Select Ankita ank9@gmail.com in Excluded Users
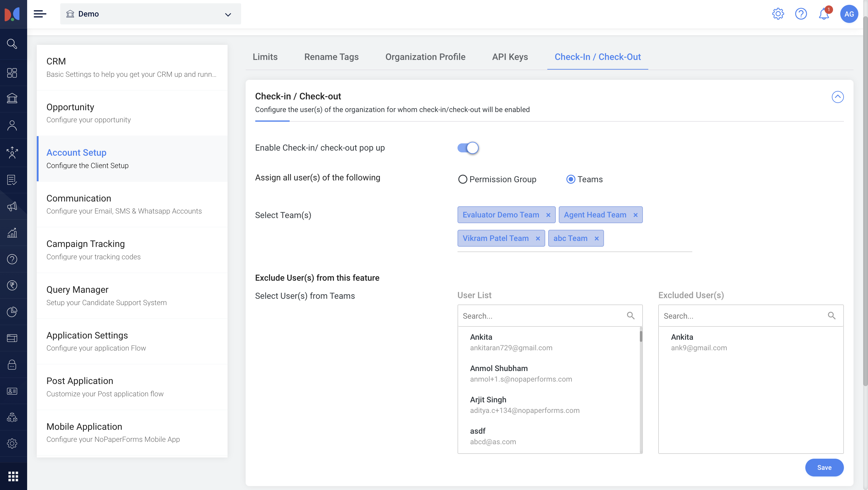Viewport: 868px width, 490px height. tap(751, 342)
